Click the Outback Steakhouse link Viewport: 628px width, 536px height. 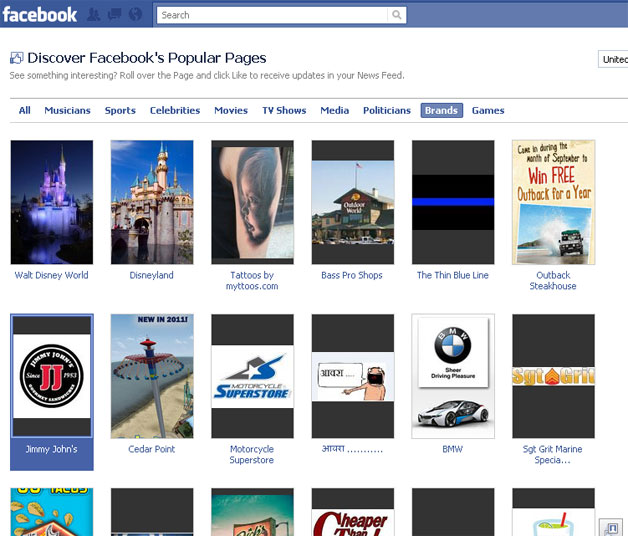coord(553,280)
